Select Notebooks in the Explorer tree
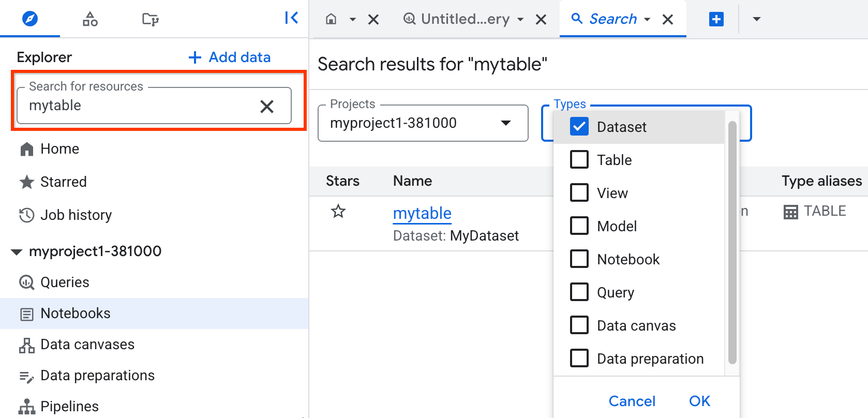Screen dimensions: 868x418 pyautogui.click(x=76, y=313)
